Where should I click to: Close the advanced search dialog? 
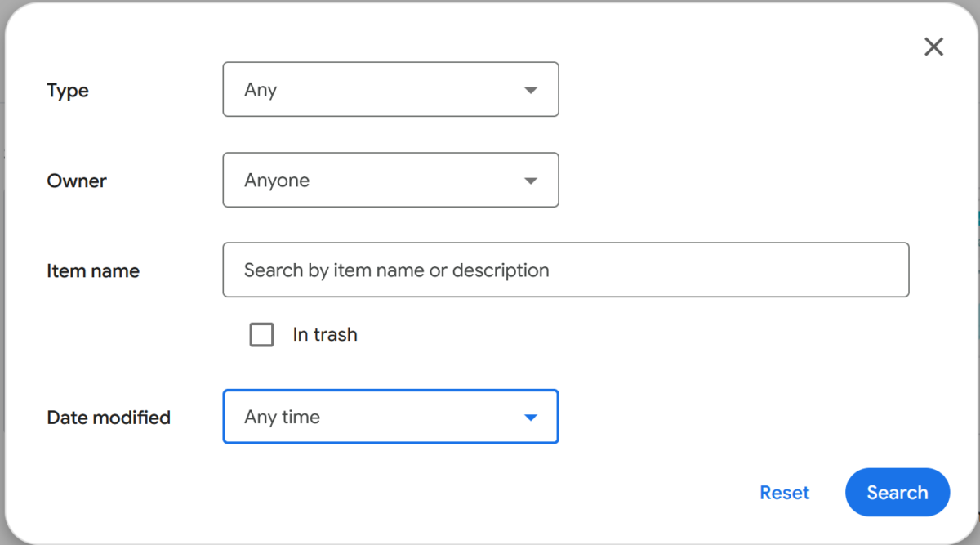click(933, 47)
